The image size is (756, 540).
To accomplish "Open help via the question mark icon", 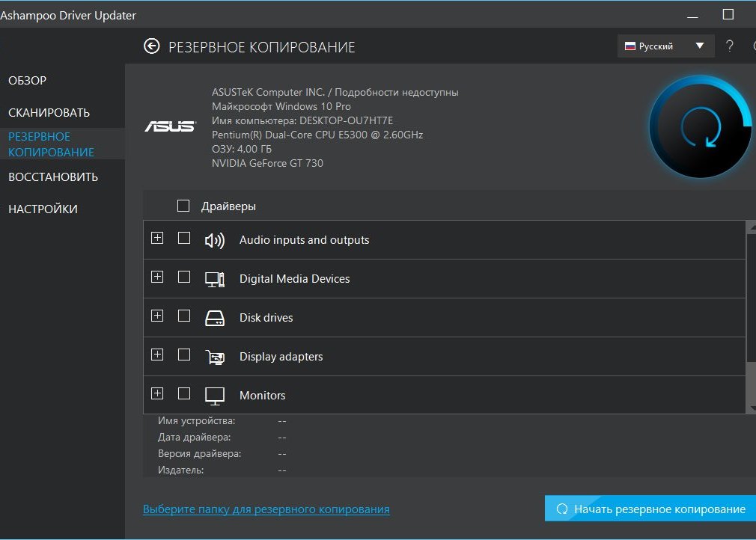I will click(730, 46).
